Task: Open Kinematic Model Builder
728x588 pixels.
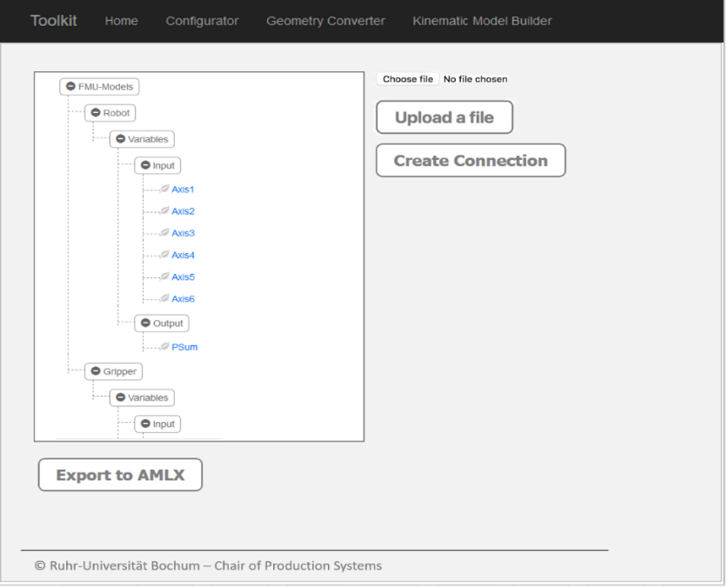Action: (x=482, y=21)
